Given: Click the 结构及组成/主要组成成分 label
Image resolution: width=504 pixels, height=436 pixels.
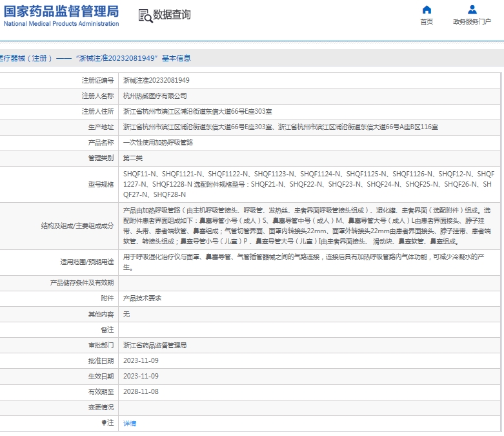Looking at the screenshot, I should click(x=77, y=226).
